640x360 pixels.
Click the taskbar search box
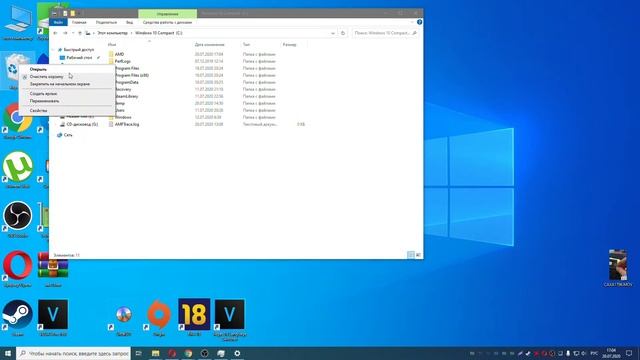pos(73,353)
